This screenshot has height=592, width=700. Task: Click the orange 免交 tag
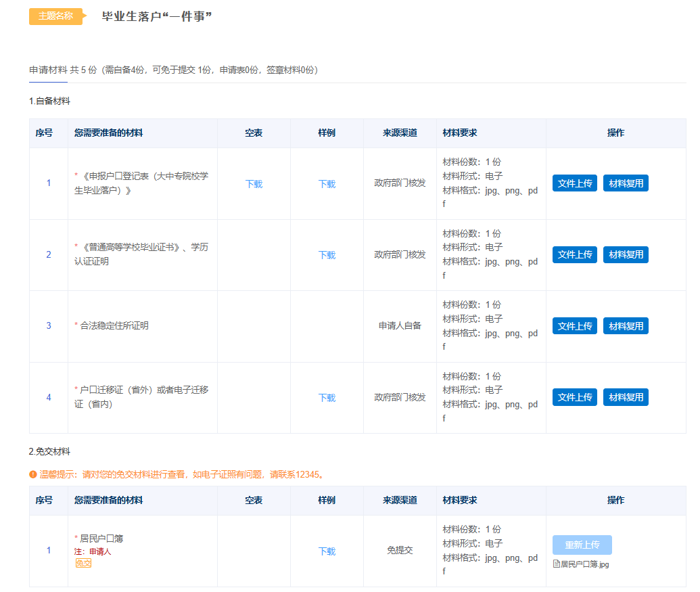tap(83, 563)
